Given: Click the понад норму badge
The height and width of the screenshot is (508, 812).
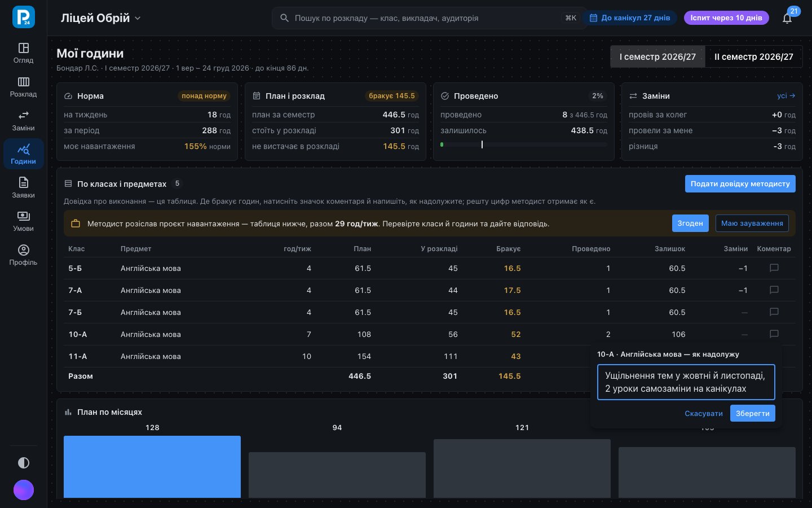Looking at the screenshot, I should coord(204,96).
